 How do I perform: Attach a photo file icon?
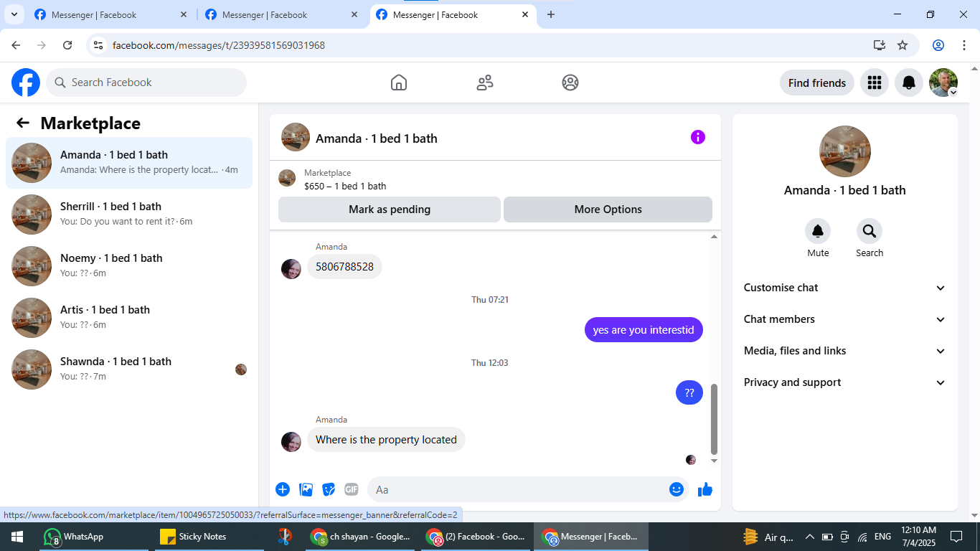(x=306, y=489)
